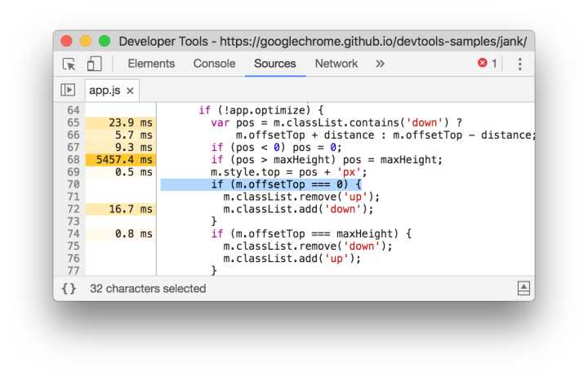Screen dimensions: 588x377
Task: Click the 5457.4 ms timing value
Action: pyautogui.click(x=124, y=160)
